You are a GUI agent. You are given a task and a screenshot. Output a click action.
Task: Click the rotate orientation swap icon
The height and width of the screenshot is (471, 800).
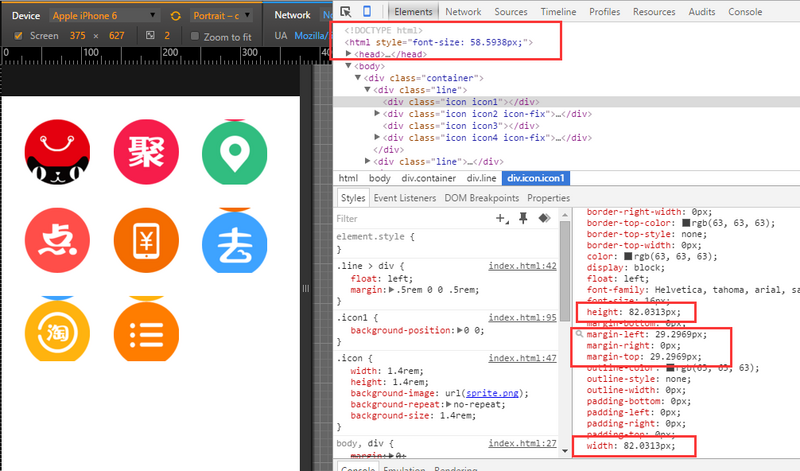[176, 16]
